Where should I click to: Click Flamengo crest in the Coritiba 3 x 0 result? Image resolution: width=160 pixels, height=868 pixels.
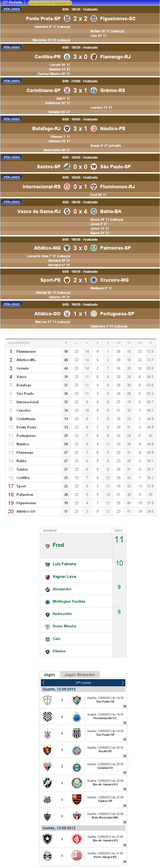pyautogui.click(x=94, y=57)
